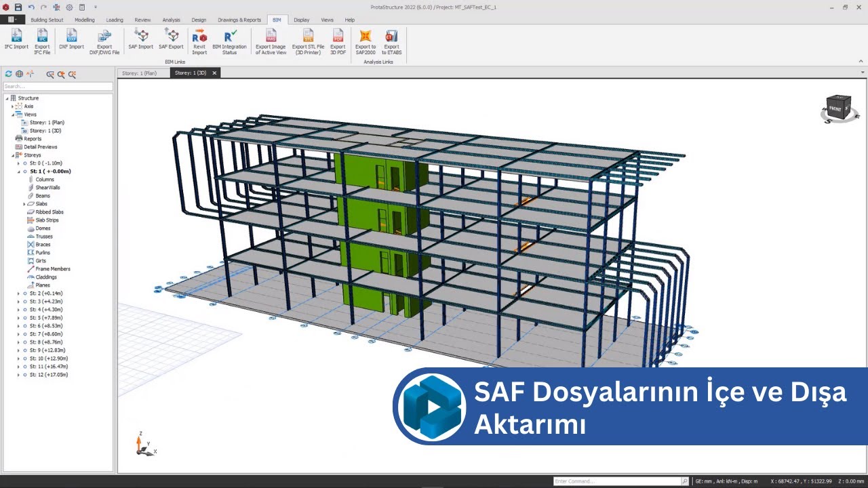The height and width of the screenshot is (488, 868).
Task: Switch to Storey: 1 (Plan) view tab
Action: tap(140, 73)
